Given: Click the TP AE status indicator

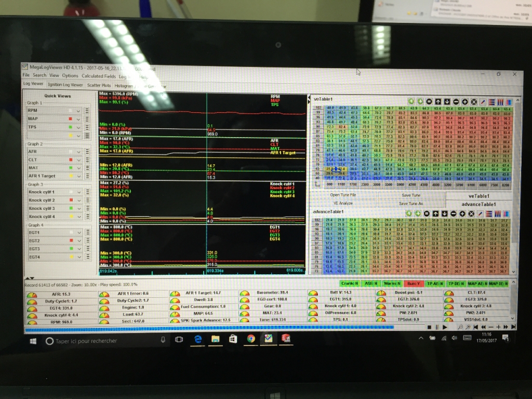Looking at the screenshot, I should 435,283.
